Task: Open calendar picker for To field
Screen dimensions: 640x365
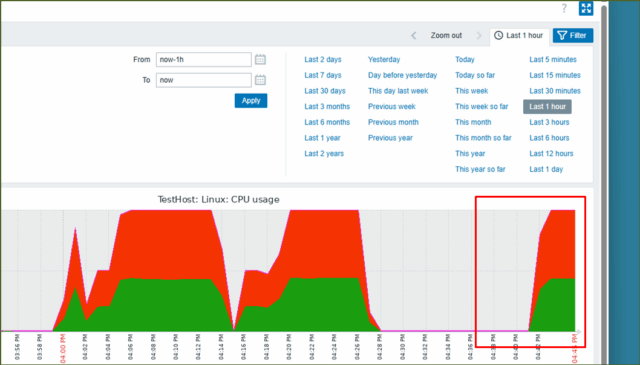Action: (260, 80)
